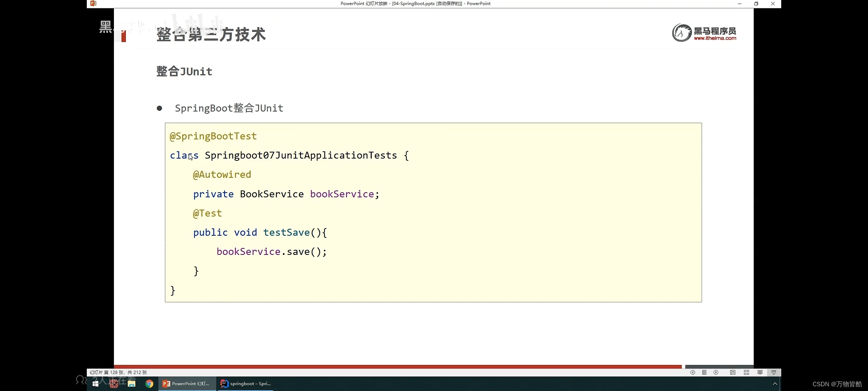This screenshot has width=868, height=391.
Task: Click the itheima logo on the slide
Action: (704, 33)
